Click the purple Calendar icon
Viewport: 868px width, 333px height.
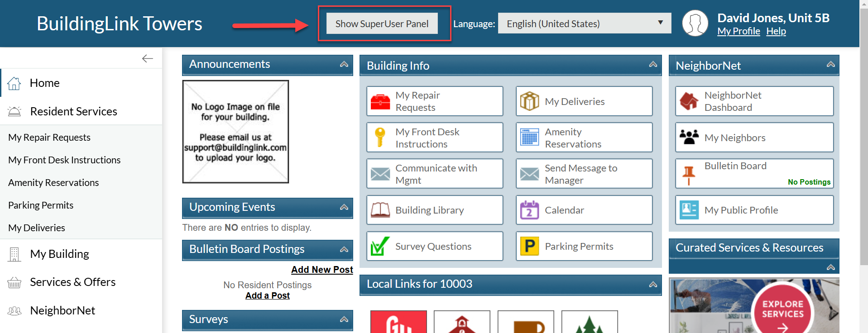coord(529,210)
